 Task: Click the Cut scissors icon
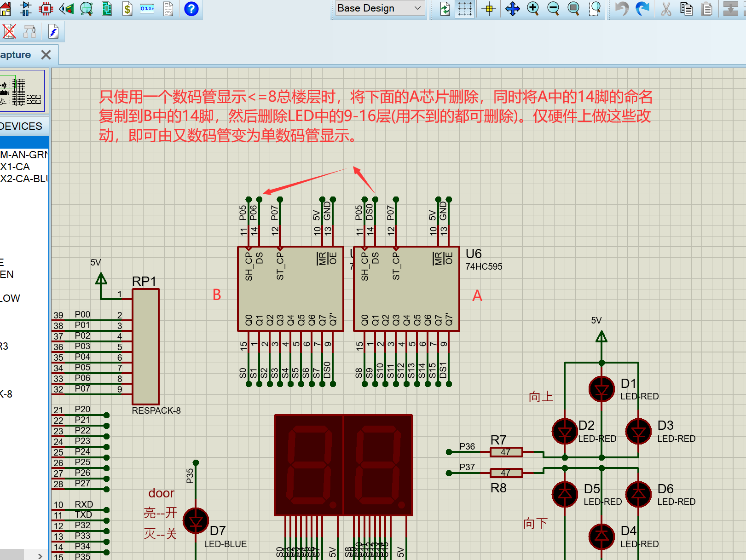pos(666,8)
